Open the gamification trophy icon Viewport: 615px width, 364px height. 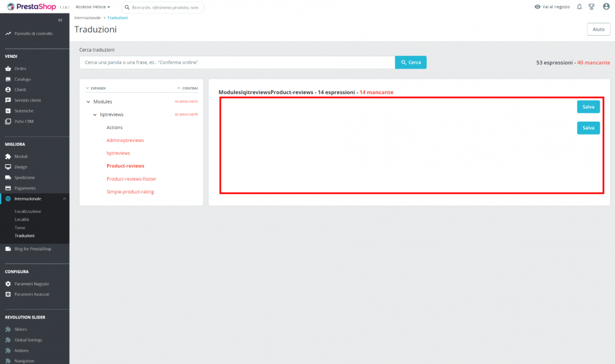(x=592, y=6)
